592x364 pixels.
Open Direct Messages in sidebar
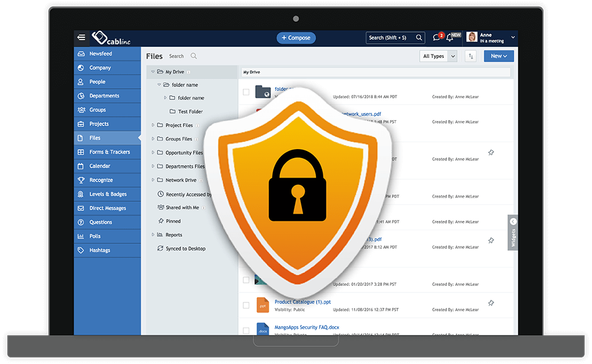click(107, 208)
